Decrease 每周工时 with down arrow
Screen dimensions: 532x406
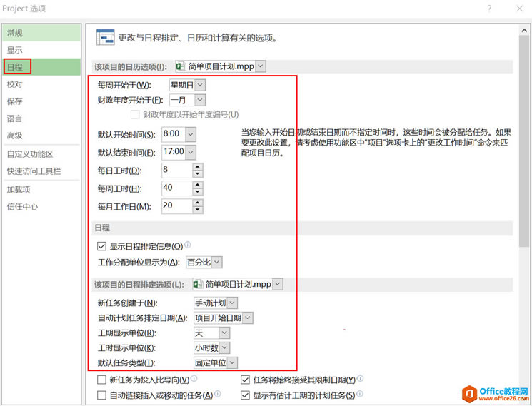tap(198, 192)
